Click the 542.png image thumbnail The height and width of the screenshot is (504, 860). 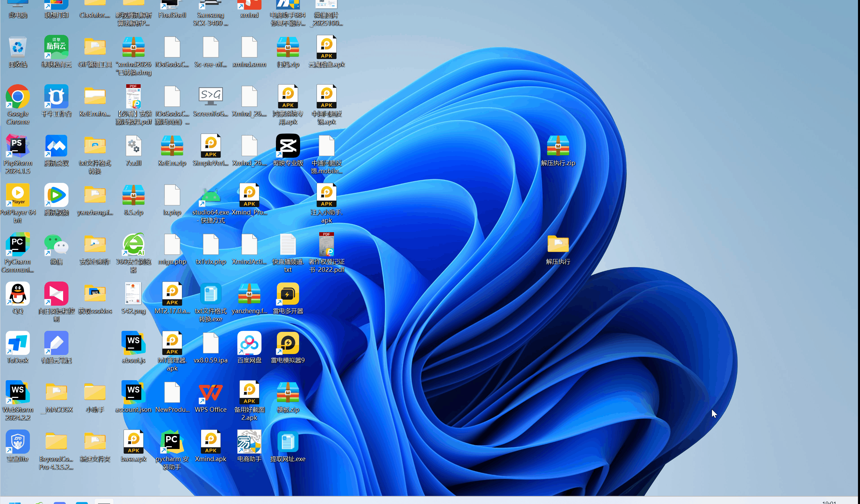pyautogui.click(x=134, y=294)
